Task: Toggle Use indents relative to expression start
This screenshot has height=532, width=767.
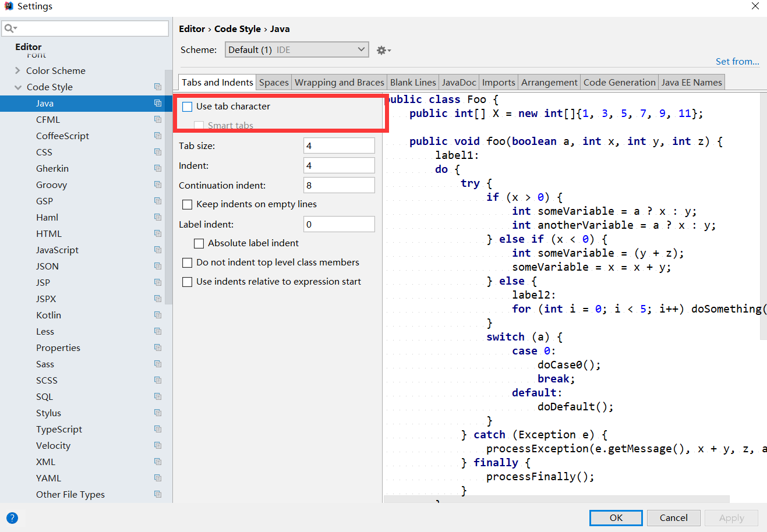Action: pyautogui.click(x=187, y=282)
